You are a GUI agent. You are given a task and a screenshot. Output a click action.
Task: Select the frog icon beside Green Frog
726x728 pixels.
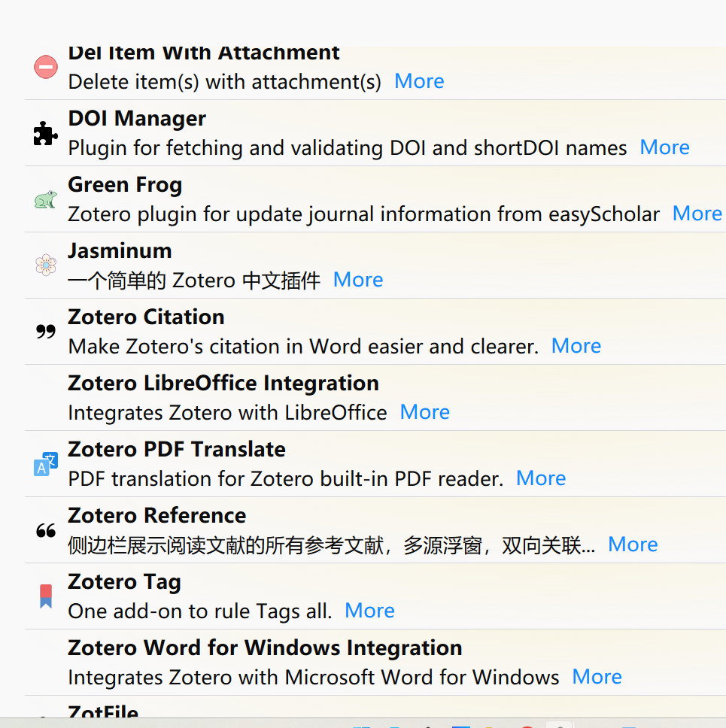point(45,199)
